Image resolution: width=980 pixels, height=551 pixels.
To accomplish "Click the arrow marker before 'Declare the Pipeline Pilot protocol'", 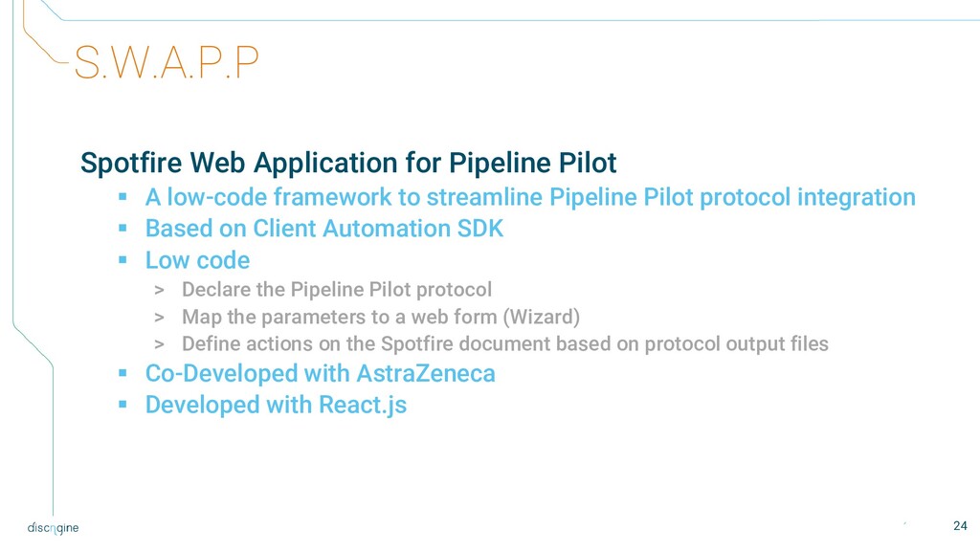I will click(x=159, y=290).
